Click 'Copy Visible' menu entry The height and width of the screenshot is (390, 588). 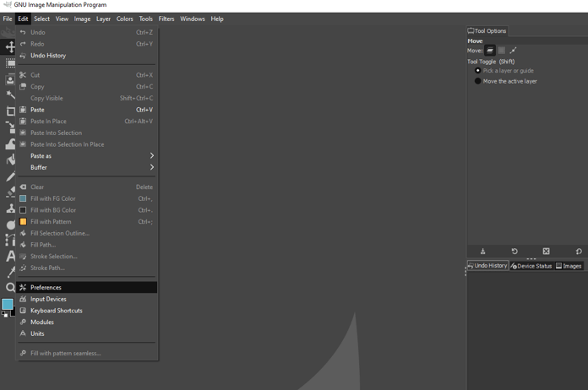[87, 98]
